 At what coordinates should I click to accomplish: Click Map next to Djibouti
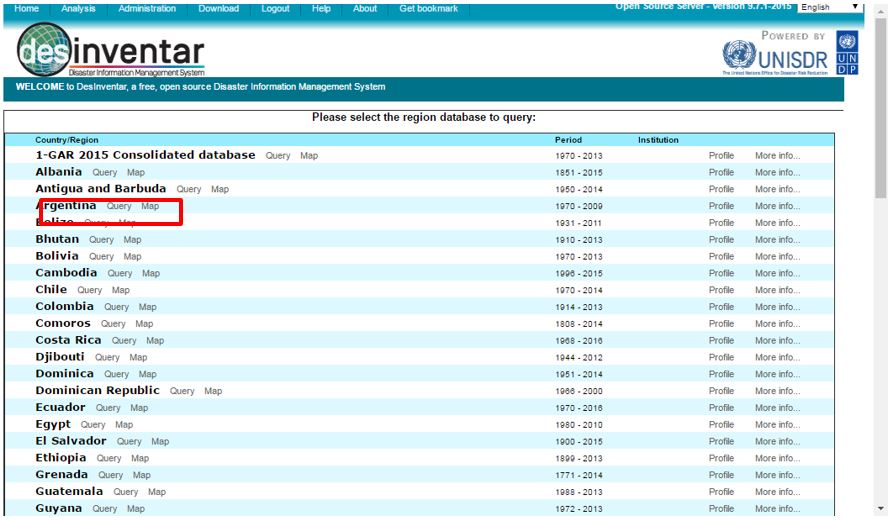(x=138, y=357)
